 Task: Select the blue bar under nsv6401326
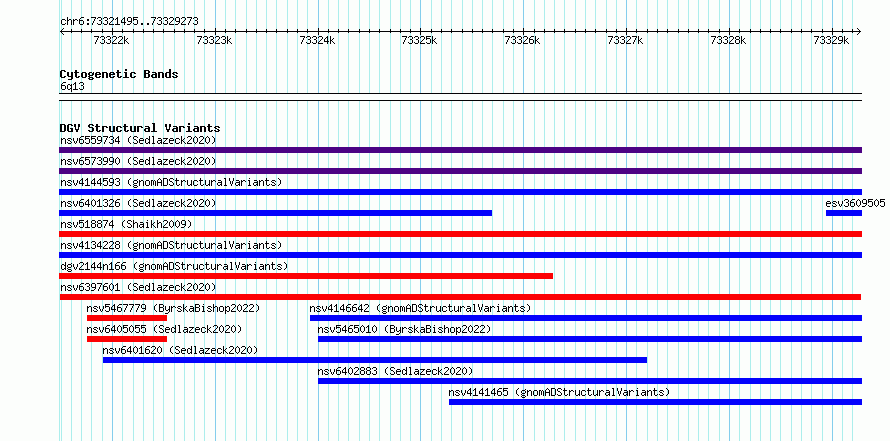click(x=276, y=213)
